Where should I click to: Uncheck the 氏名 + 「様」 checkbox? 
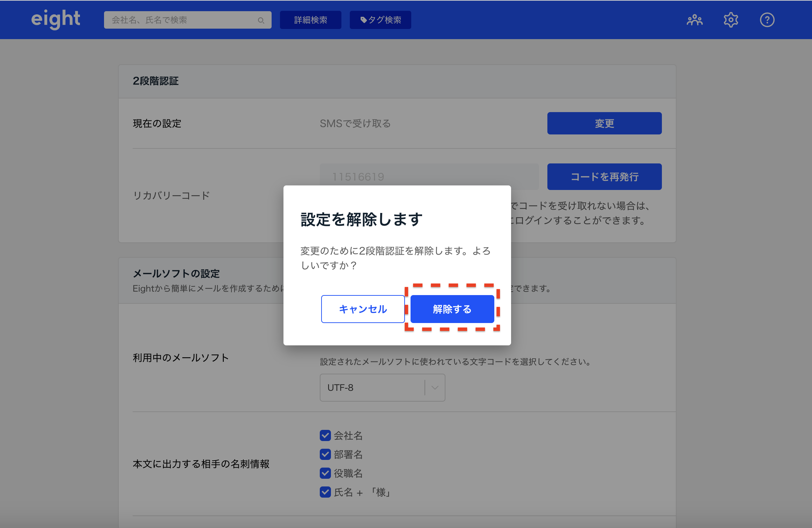click(x=325, y=492)
